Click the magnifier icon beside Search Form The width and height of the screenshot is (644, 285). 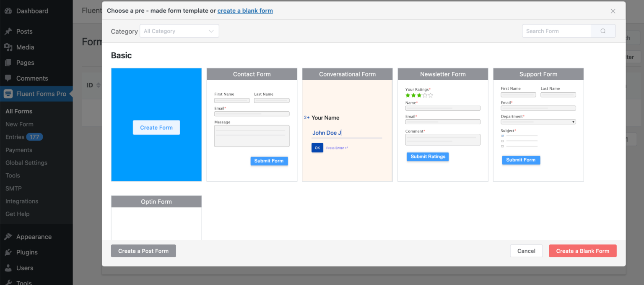click(603, 31)
